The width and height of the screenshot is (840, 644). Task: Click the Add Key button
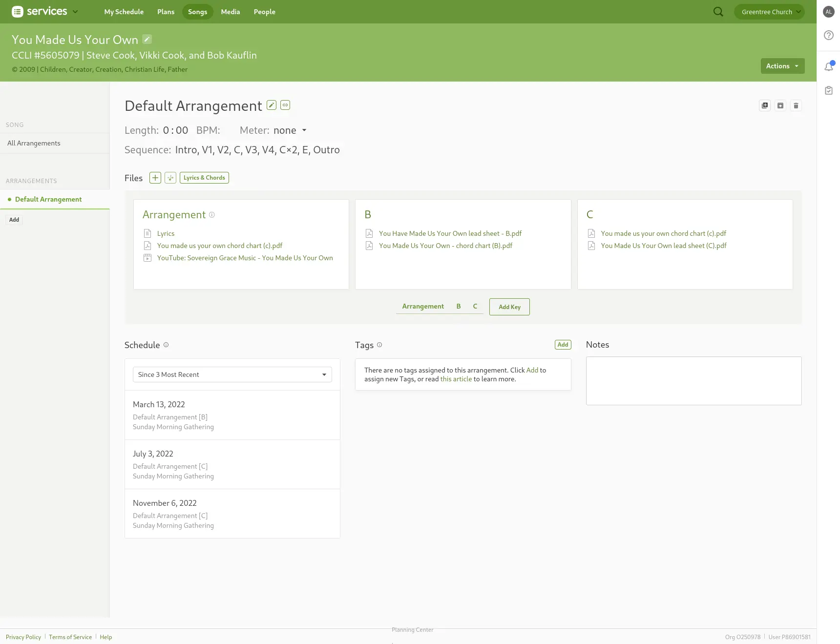coord(509,307)
